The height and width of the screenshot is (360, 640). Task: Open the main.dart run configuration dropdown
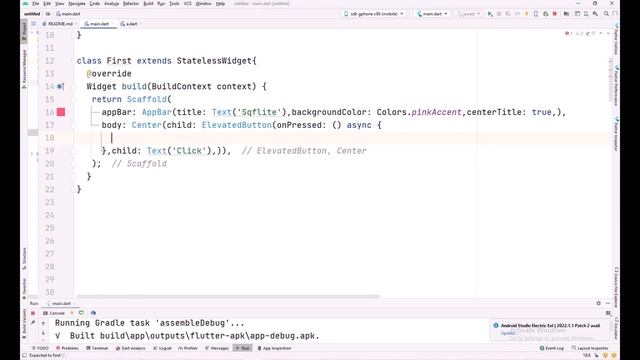coord(432,14)
